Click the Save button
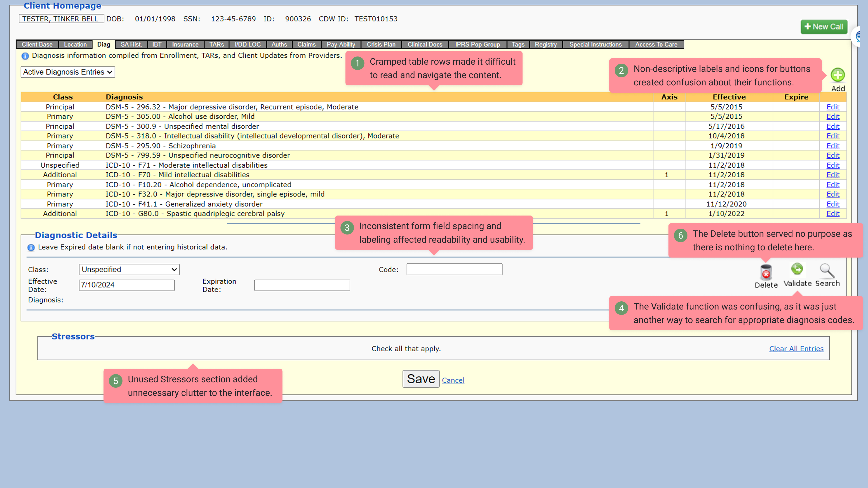Image resolution: width=868 pixels, height=488 pixels. coord(421,379)
